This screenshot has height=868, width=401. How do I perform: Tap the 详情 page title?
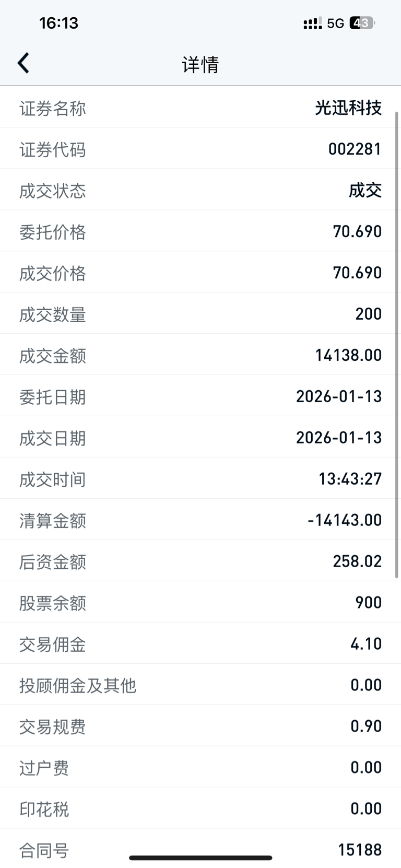[x=200, y=65]
